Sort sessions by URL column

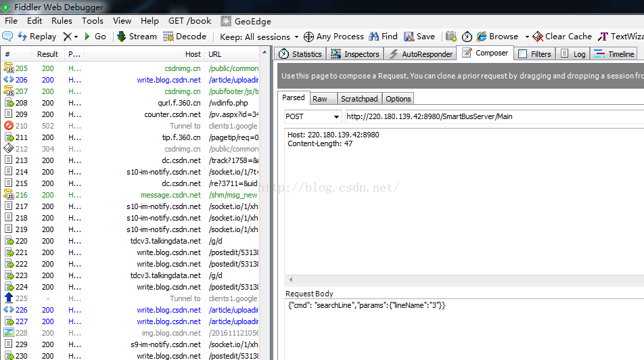tap(232, 54)
